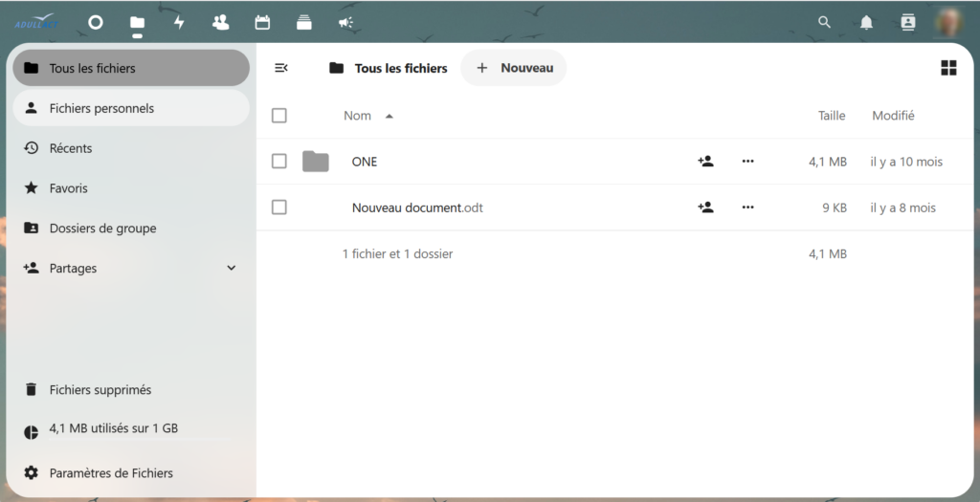Open actions menu for Nouveau document.odt
Screen dimensions: 980x502
click(748, 207)
